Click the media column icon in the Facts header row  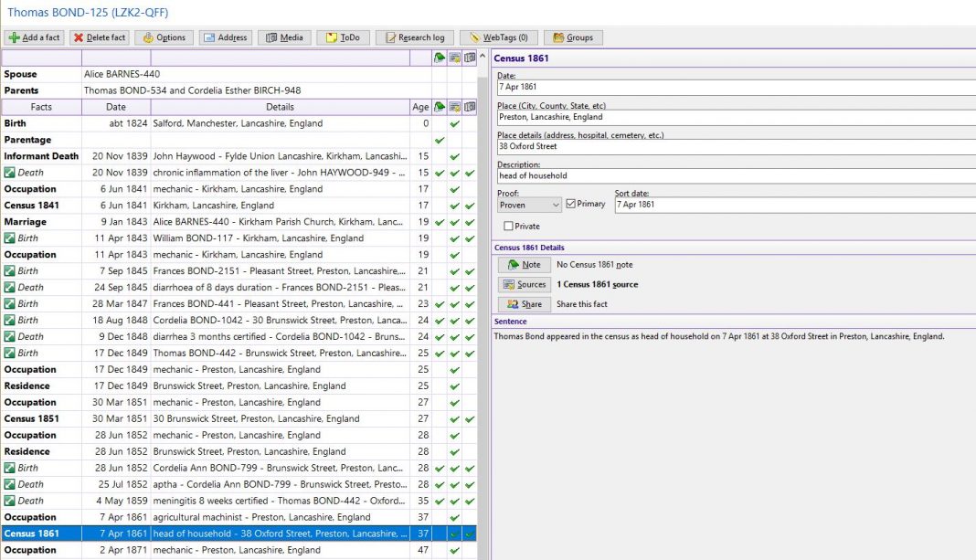click(470, 107)
